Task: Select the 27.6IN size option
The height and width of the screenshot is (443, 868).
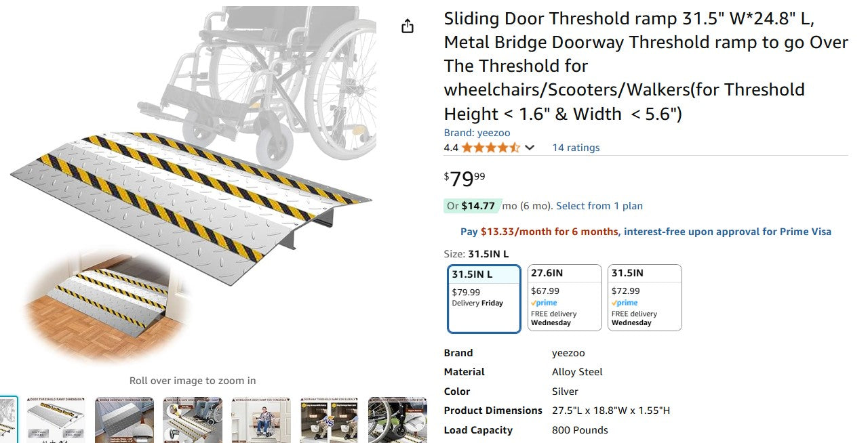Action: 564,297
